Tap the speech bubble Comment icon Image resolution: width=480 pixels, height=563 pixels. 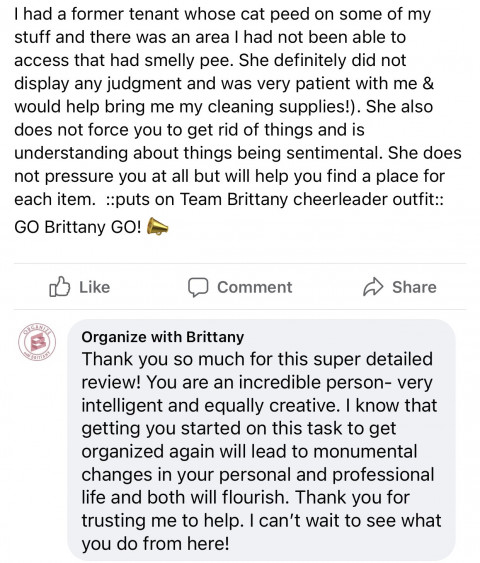(x=198, y=287)
